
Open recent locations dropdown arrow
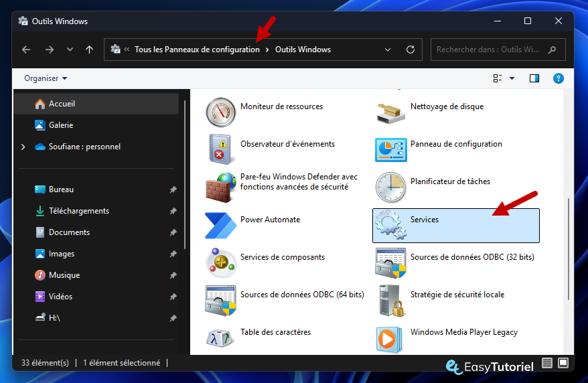coord(70,50)
